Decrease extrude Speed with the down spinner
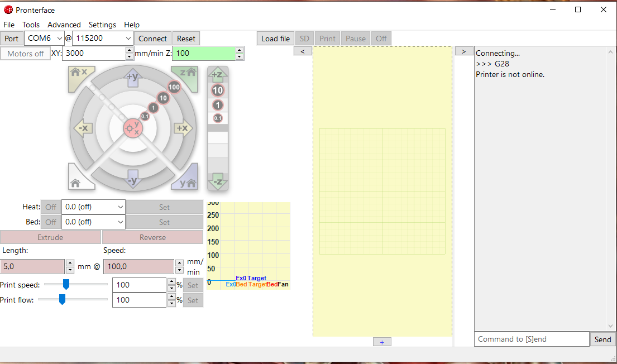617x364 pixels. coord(179,270)
